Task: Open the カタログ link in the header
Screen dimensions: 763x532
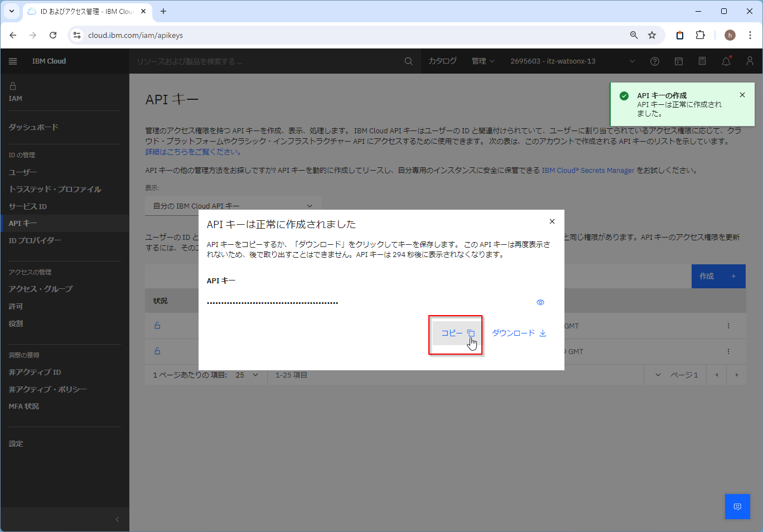Action: (442, 61)
